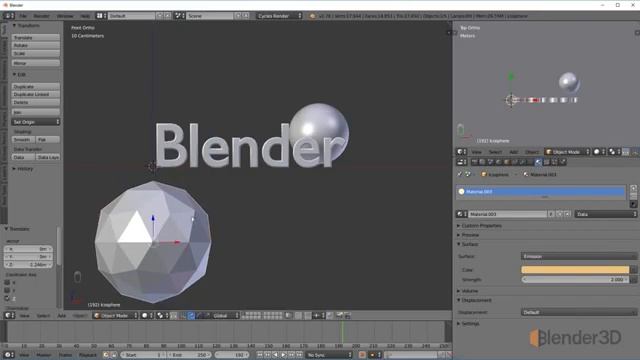Open the main 3D View editor type icon
Screen dimensions: 640x360
point(9,316)
